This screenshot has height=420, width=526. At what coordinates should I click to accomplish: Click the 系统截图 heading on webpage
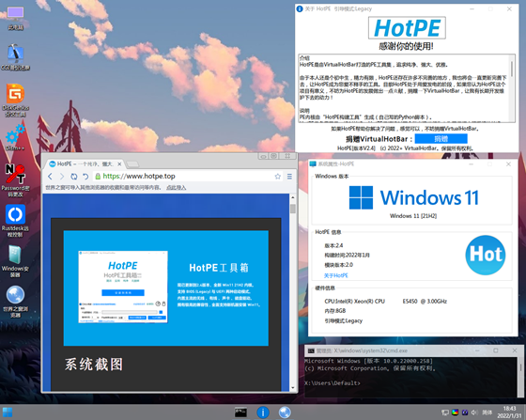click(x=94, y=365)
